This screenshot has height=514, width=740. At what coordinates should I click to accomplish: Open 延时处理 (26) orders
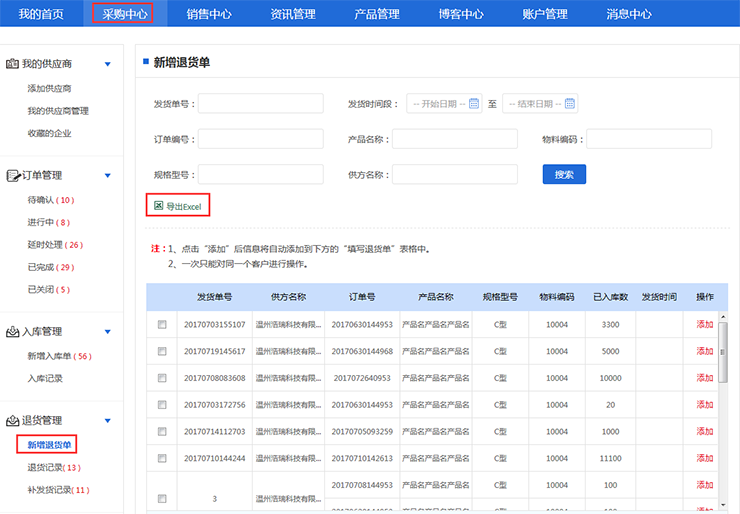[x=55, y=245]
